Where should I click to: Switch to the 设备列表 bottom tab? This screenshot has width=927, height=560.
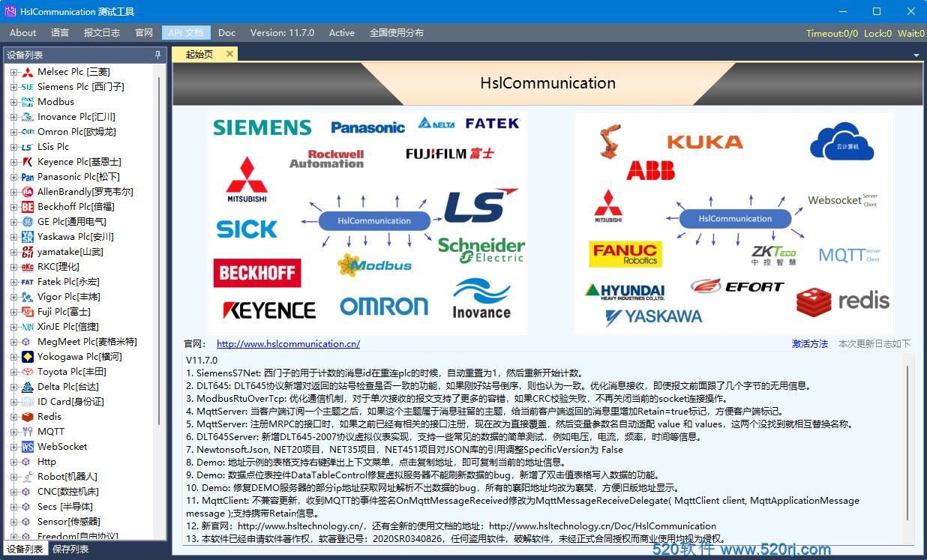[x=25, y=550]
